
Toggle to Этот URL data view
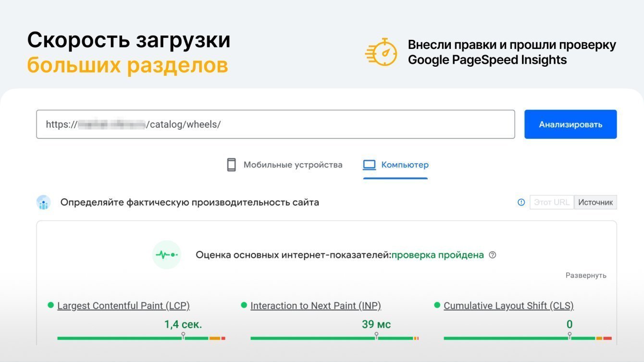[x=552, y=202]
